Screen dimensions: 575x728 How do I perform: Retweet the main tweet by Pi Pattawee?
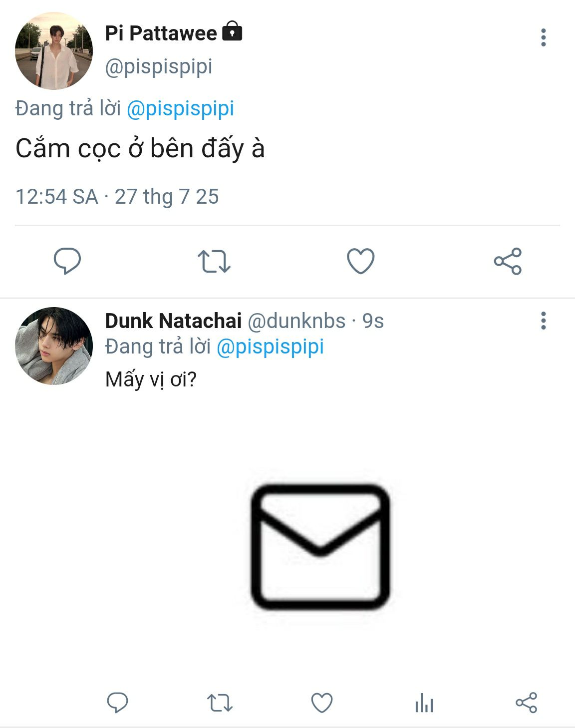(214, 261)
